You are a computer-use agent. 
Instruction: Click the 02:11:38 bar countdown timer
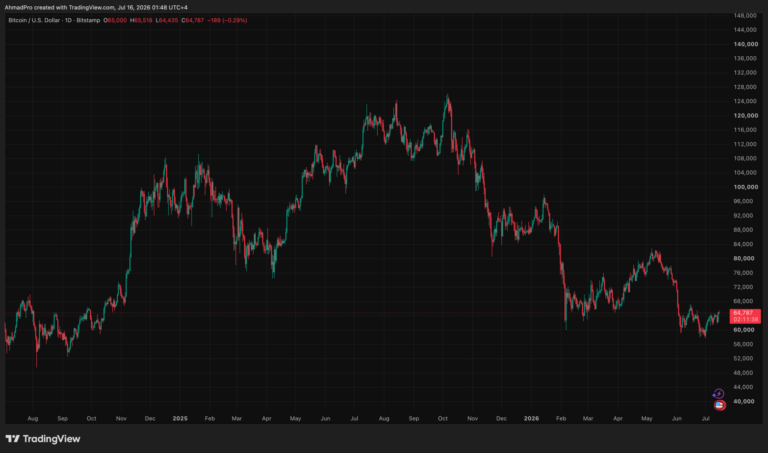point(745,319)
